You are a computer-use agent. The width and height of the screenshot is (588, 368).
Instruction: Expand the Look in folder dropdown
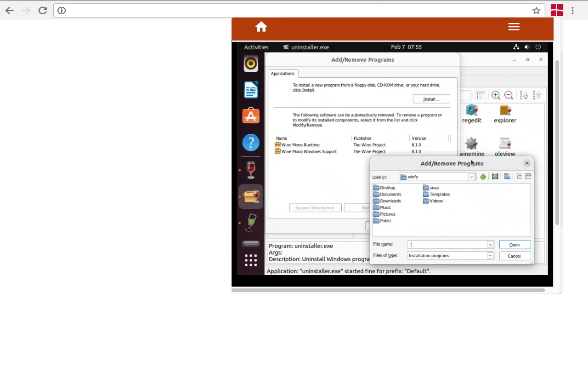click(471, 177)
